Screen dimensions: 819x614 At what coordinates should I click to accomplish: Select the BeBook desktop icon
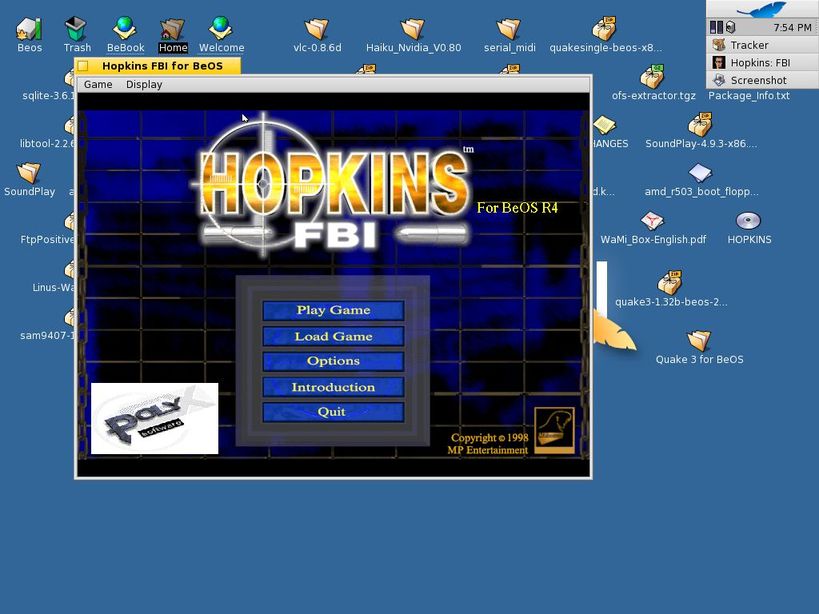point(125,28)
